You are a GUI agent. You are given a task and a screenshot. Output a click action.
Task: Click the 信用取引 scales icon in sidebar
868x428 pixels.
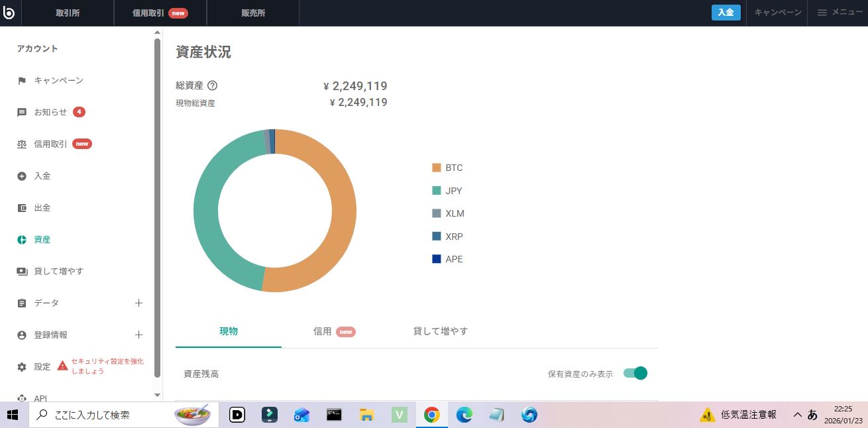22,144
